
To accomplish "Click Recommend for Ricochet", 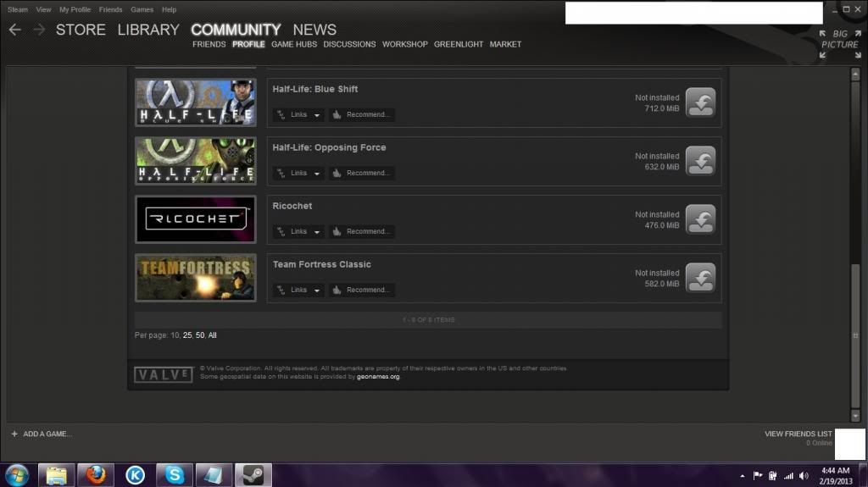I will [362, 231].
